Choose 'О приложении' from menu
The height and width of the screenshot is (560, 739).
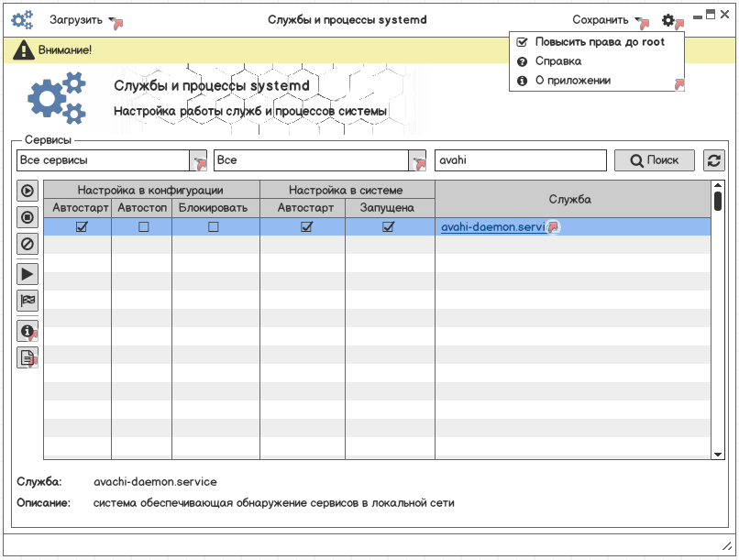click(572, 81)
